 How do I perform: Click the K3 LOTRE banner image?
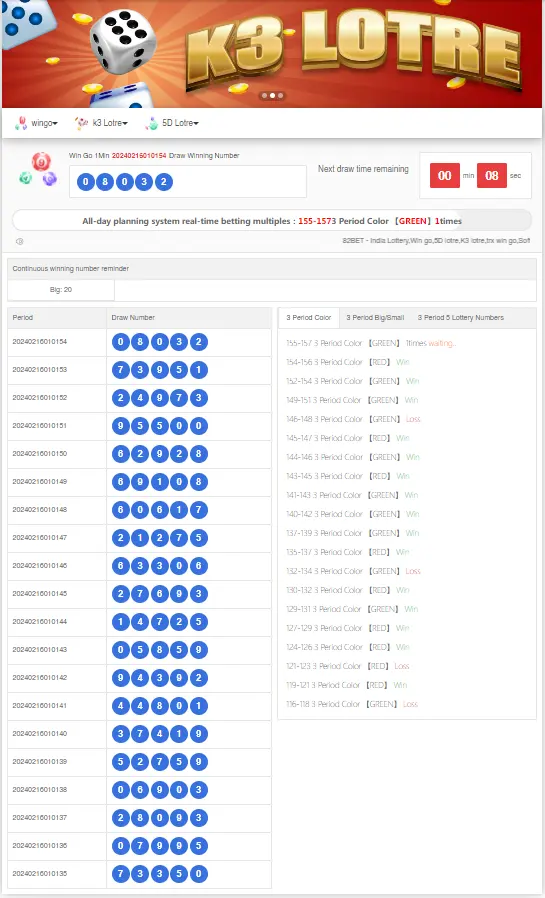click(x=272, y=54)
